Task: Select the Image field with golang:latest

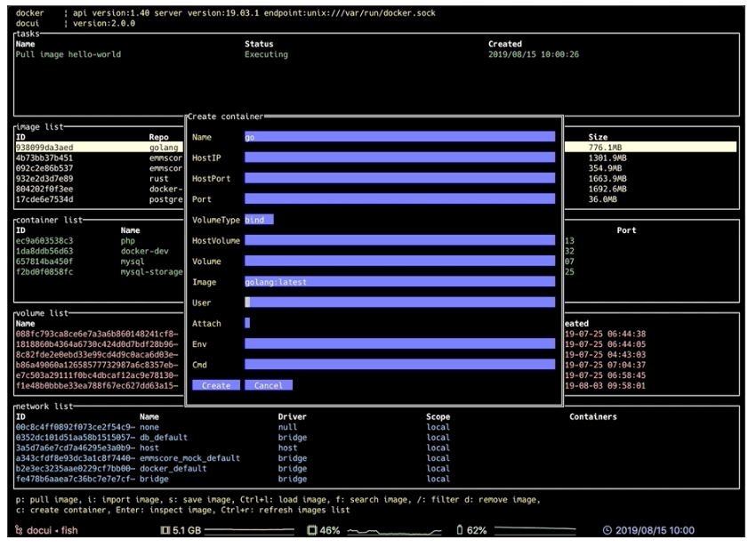Action: point(399,282)
